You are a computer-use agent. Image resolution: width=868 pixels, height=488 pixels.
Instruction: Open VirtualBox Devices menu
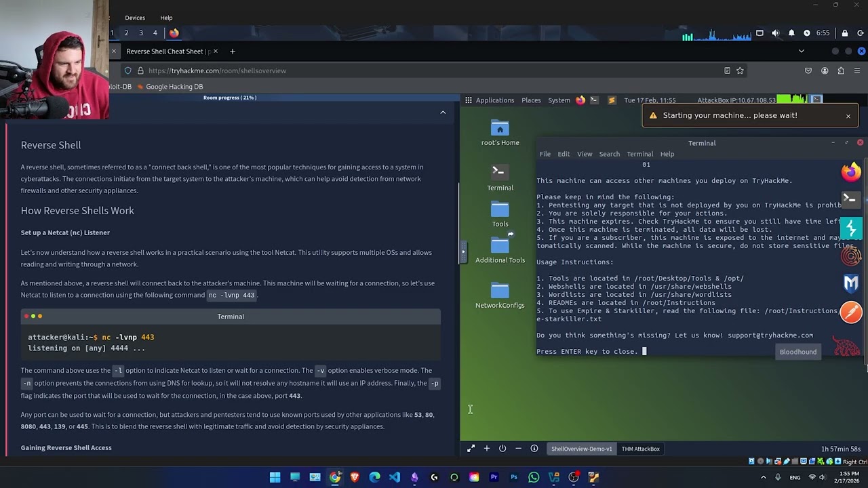(x=134, y=18)
